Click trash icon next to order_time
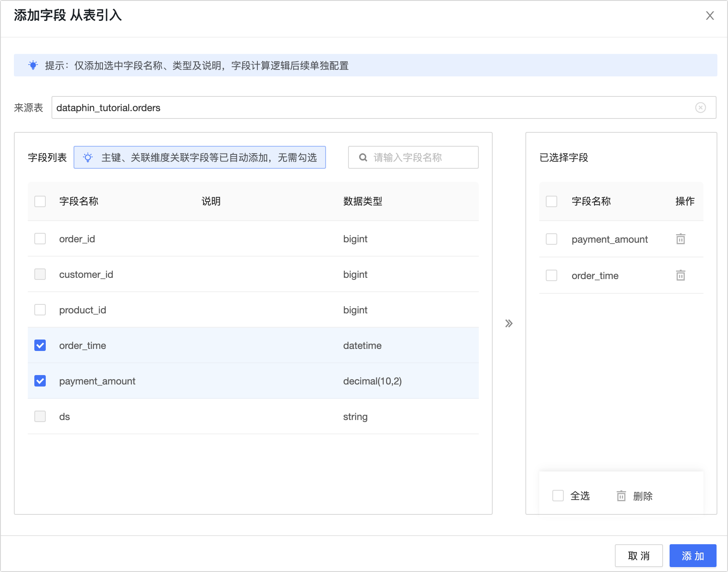This screenshot has height=572, width=728. (681, 275)
